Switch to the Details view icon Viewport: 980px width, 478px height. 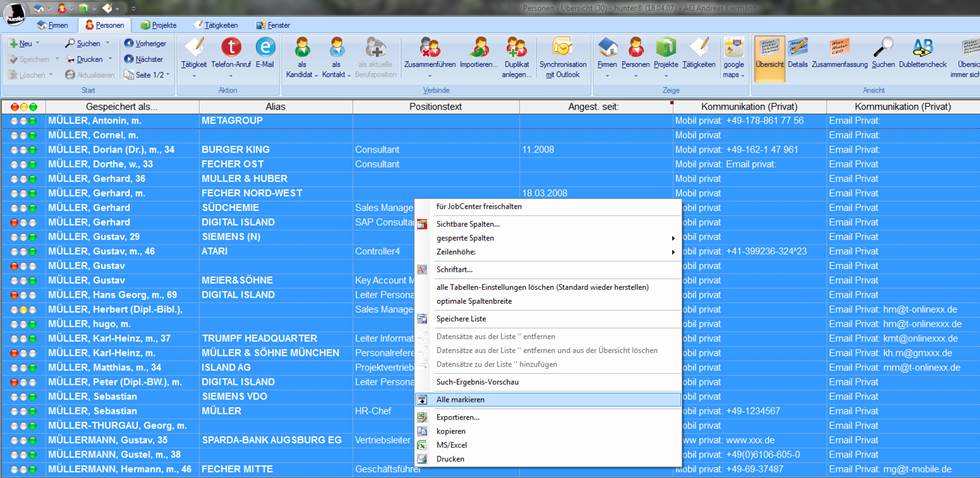coord(798,52)
